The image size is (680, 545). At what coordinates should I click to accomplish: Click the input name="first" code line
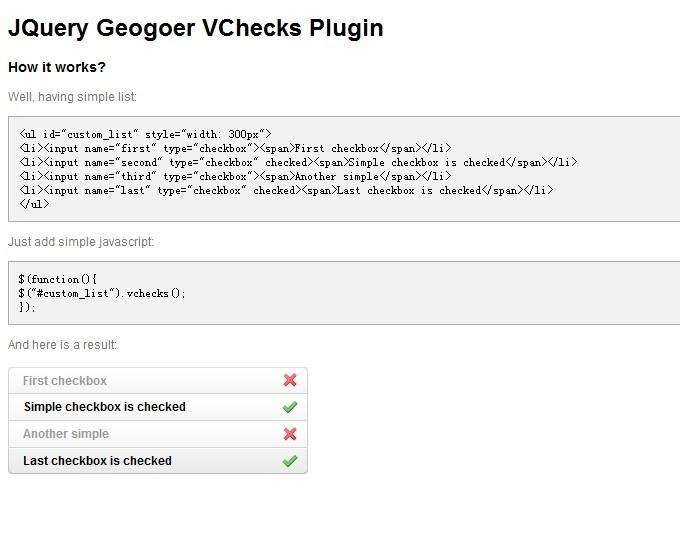tap(235, 148)
